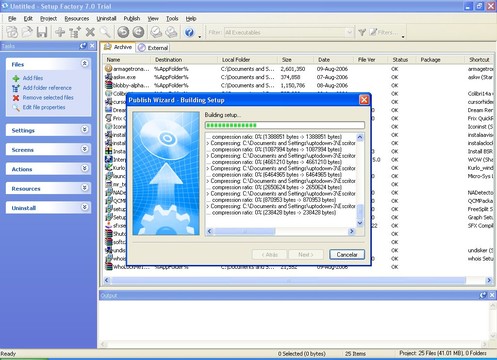Screen dimensions: 497x360
Task: Expand the Screens task group
Action: [x=85, y=149]
